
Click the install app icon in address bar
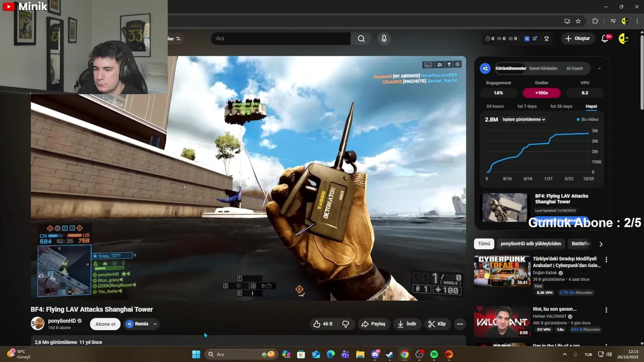pyautogui.click(x=567, y=21)
